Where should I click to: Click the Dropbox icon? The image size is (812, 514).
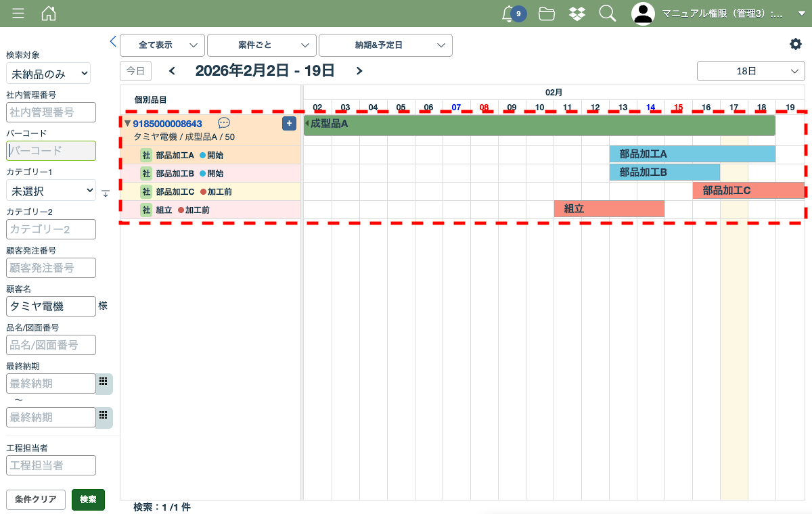coord(577,14)
